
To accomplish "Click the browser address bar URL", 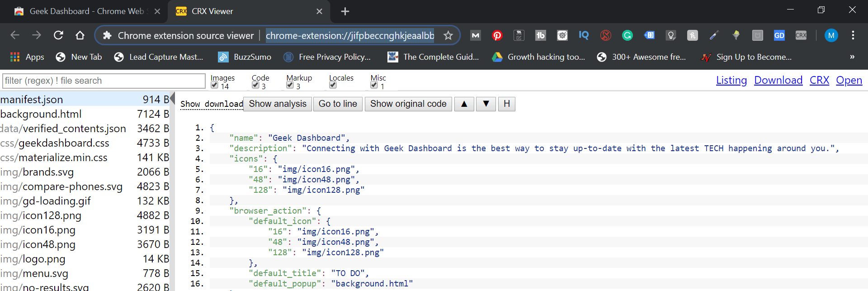I will pyautogui.click(x=350, y=35).
